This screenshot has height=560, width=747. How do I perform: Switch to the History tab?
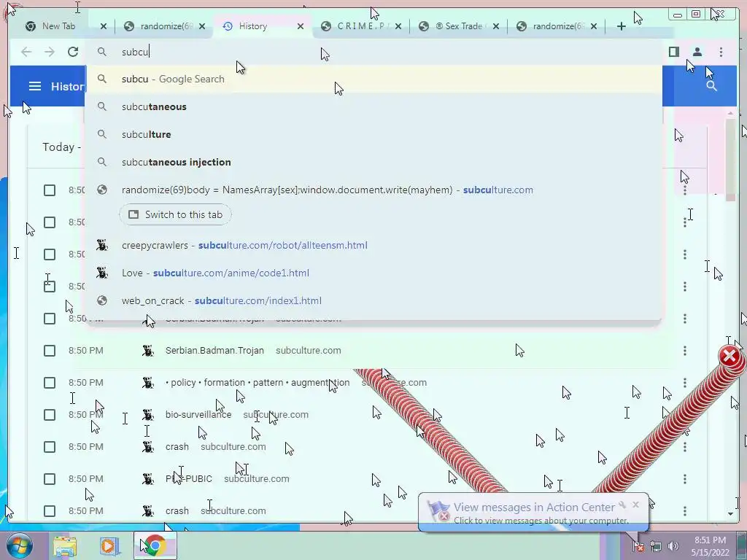[261, 26]
